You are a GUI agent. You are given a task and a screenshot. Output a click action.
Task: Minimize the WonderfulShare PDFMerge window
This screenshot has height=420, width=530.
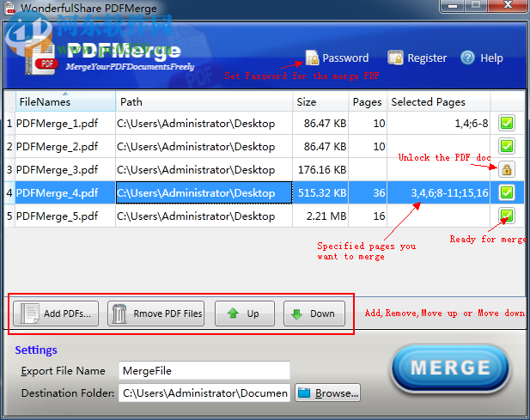tap(453, 5)
